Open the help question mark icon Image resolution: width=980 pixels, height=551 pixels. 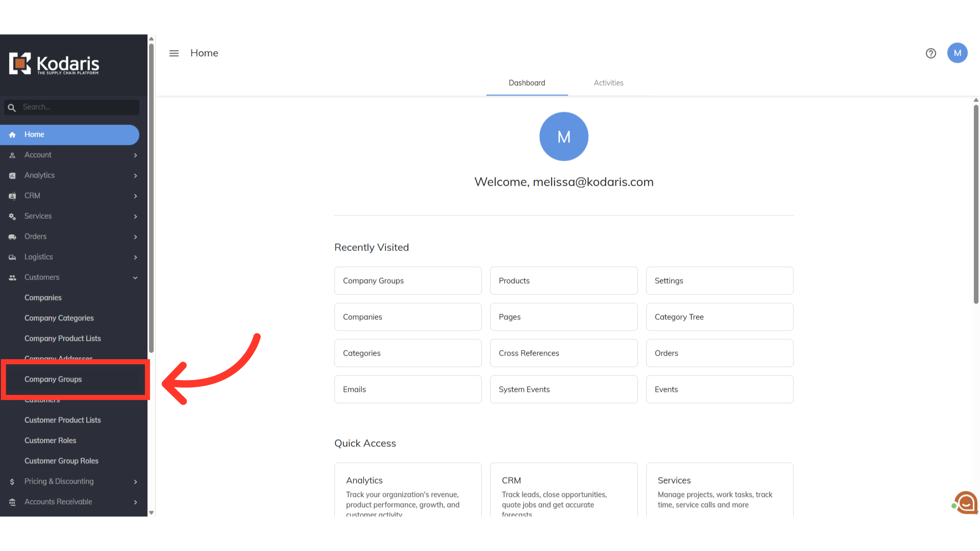[930, 53]
